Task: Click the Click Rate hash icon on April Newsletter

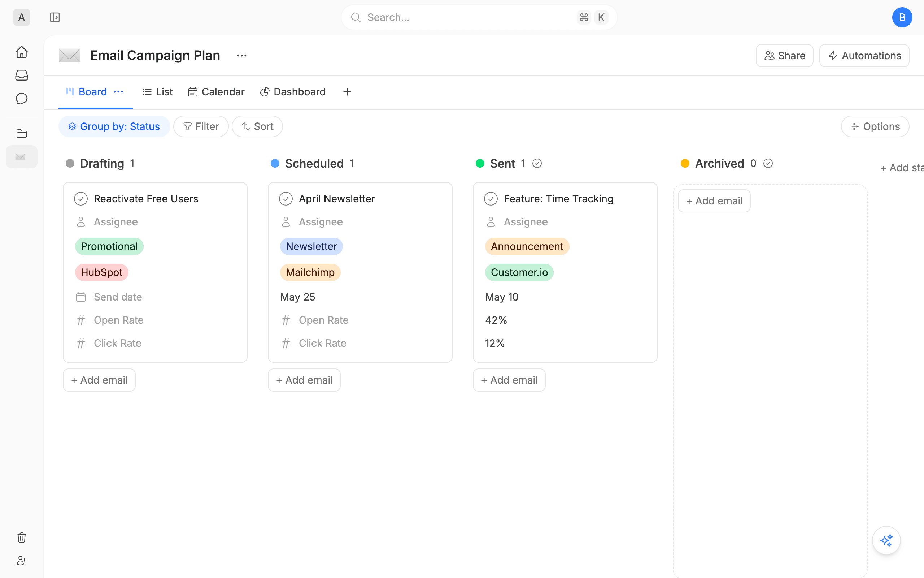Action: (286, 343)
